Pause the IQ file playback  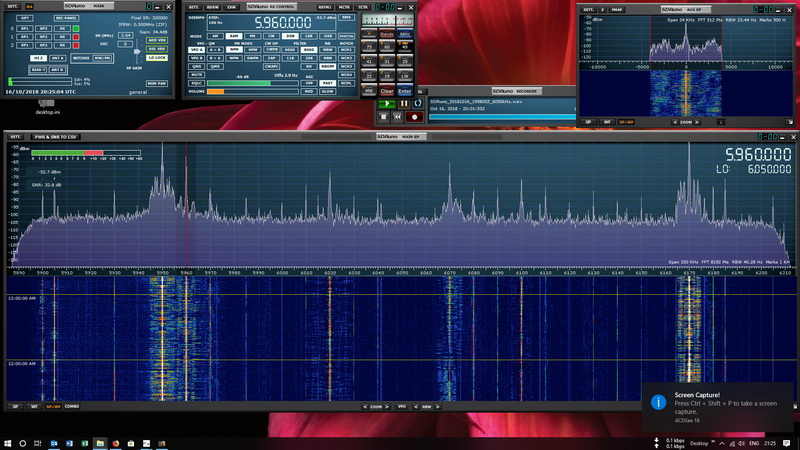404,104
